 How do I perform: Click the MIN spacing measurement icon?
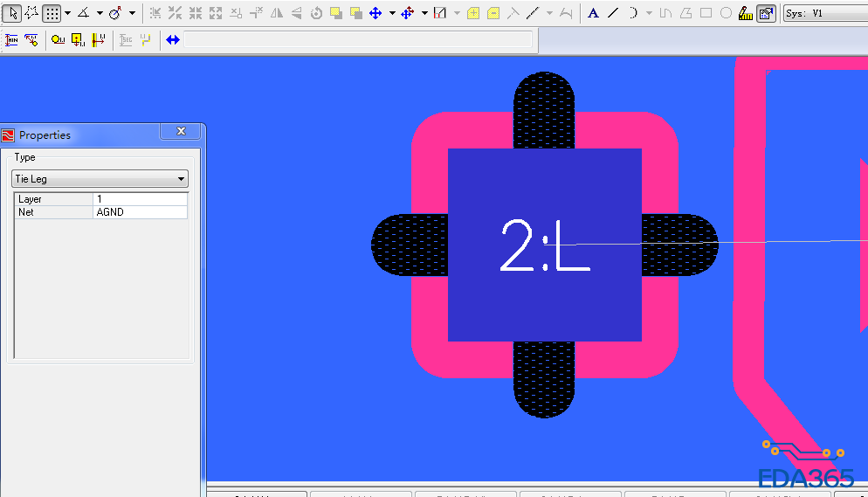(12, 39)
